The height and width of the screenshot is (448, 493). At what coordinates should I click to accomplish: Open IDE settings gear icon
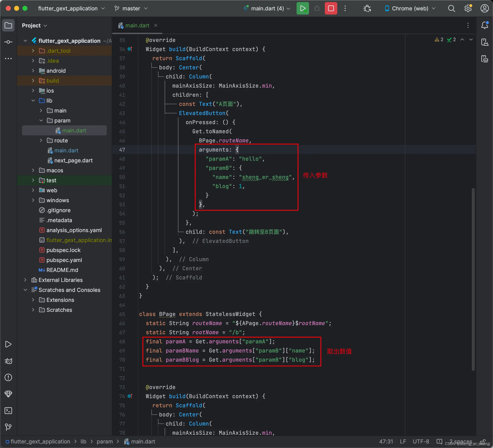coord(468,9)
